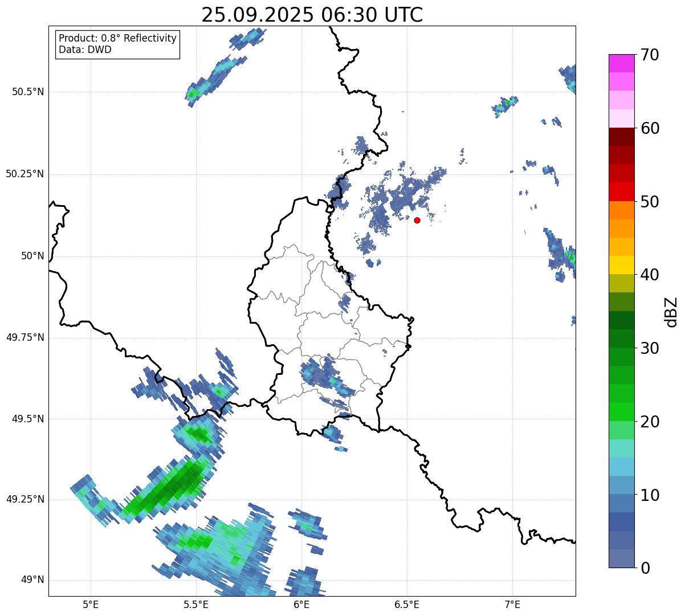Click the colorbar tick label 10

[x=650, y=495]
